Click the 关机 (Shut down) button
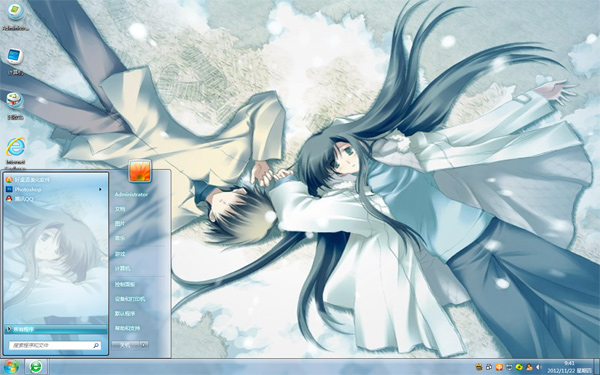Screen dimensions: 600x375 click(125, 345)
